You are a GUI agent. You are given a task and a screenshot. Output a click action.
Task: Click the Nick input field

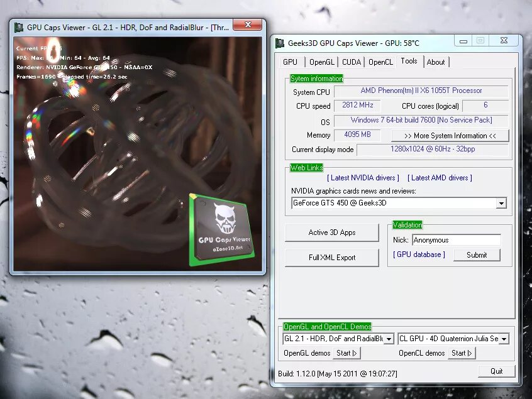[457, 240]
